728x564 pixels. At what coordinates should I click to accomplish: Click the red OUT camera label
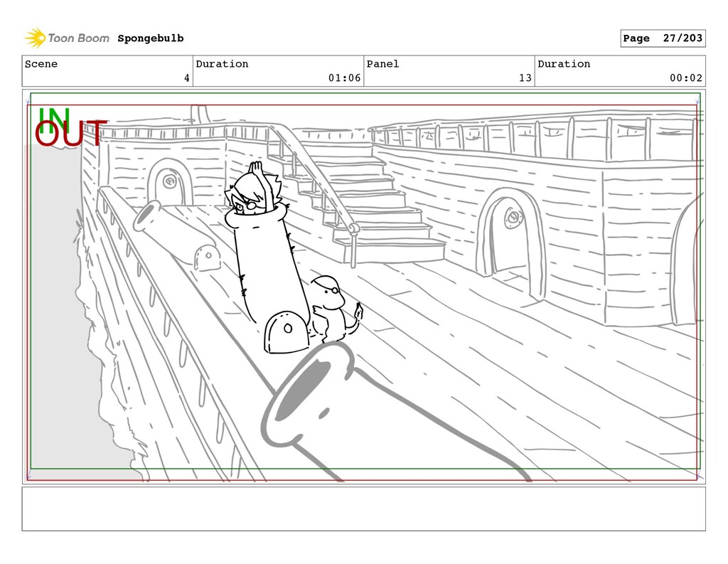[70, 133]
